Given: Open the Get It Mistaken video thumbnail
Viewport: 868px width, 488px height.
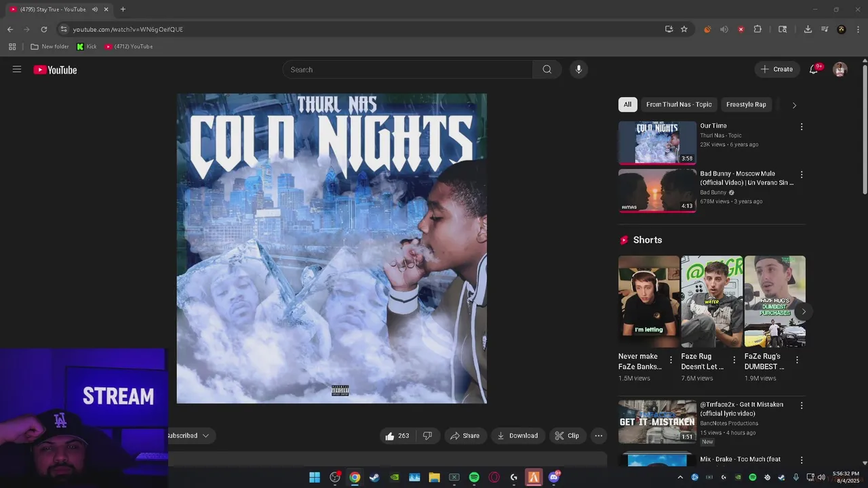Looking at the screenshot, I should 657,421.
